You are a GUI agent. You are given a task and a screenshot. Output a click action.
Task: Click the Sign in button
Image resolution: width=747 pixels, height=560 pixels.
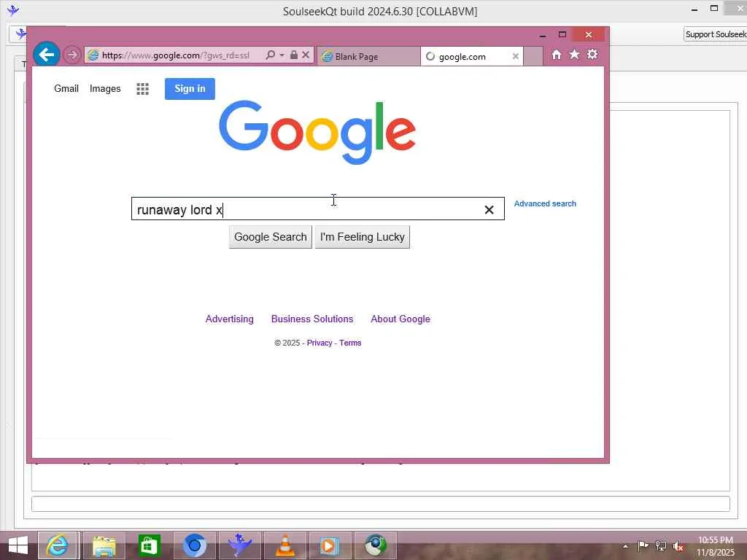pyautogui.click(x=190, y=88)
